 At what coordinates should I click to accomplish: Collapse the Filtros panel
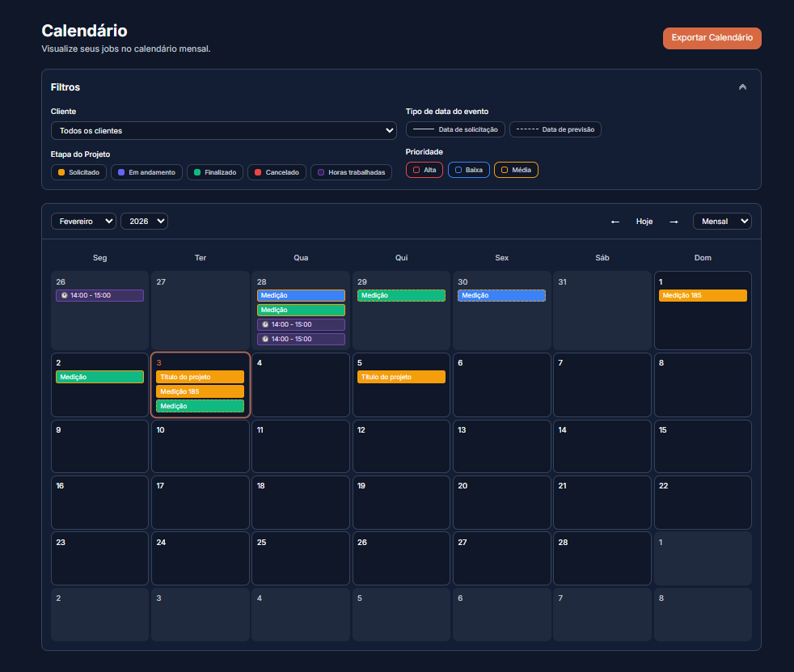742,87
